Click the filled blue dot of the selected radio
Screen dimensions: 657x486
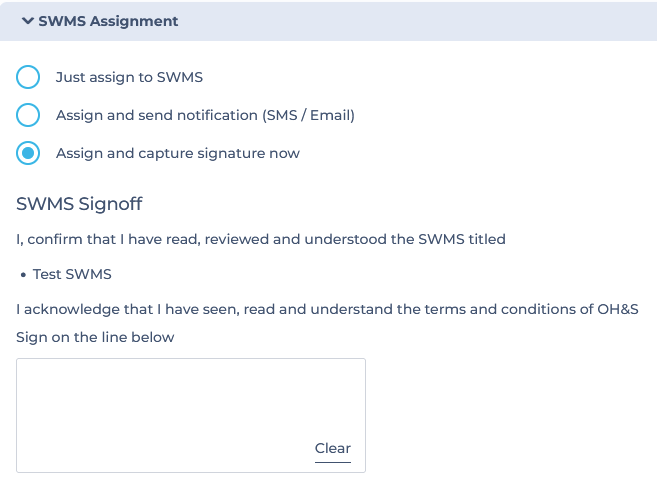(x=28, y=153)
